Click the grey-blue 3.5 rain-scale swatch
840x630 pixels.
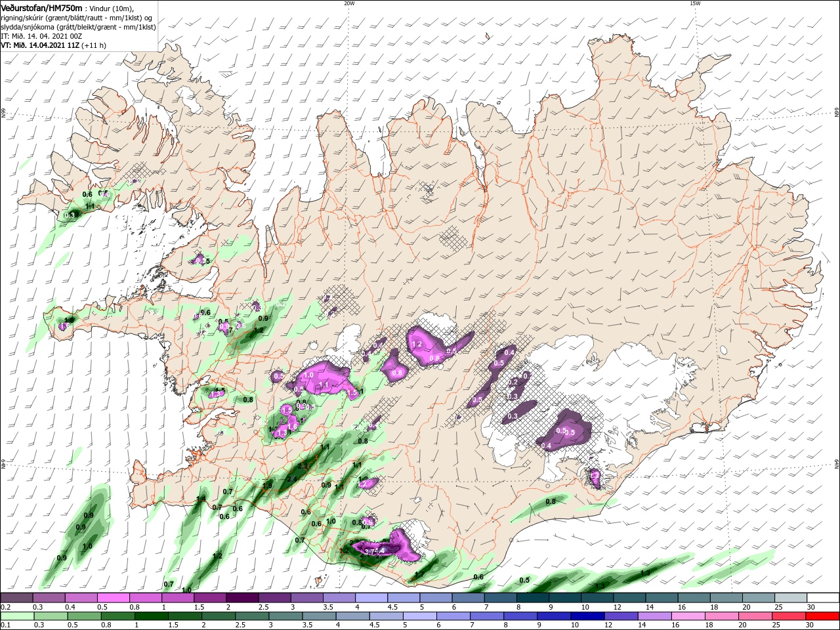pyautogui.click(x=319, y=616)
